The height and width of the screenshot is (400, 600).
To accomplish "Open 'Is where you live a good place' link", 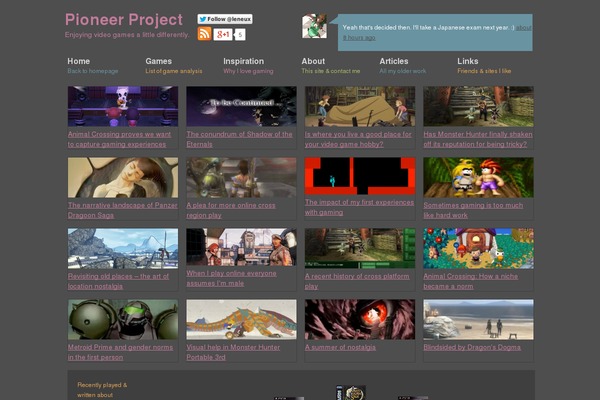I will coord(358,139).
